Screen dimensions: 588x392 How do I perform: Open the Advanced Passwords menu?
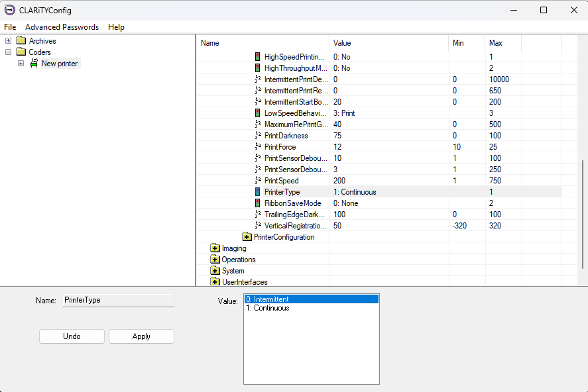(x=62, y=27)
